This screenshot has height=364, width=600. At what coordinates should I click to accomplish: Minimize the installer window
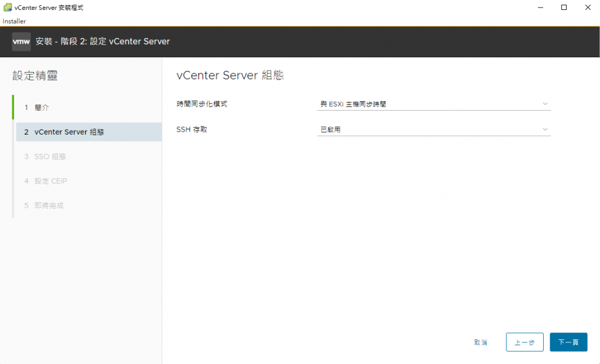tap(540, 7)
